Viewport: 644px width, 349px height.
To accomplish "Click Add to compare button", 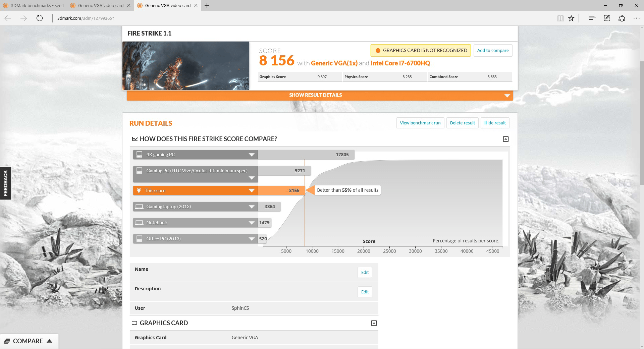I will tap(493, 51).
